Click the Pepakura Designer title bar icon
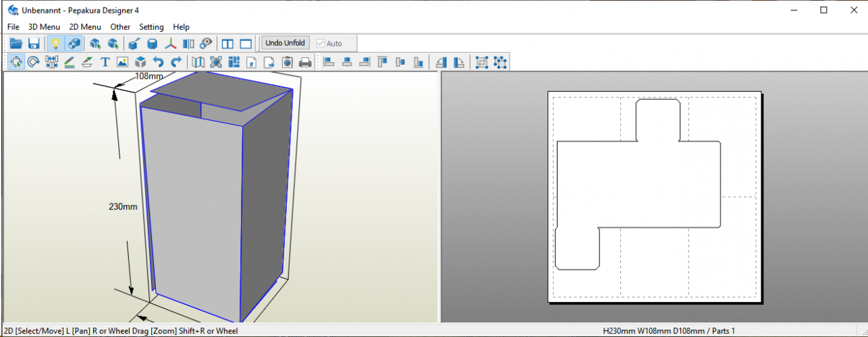The image size is (868, 337). pos(13,10)
